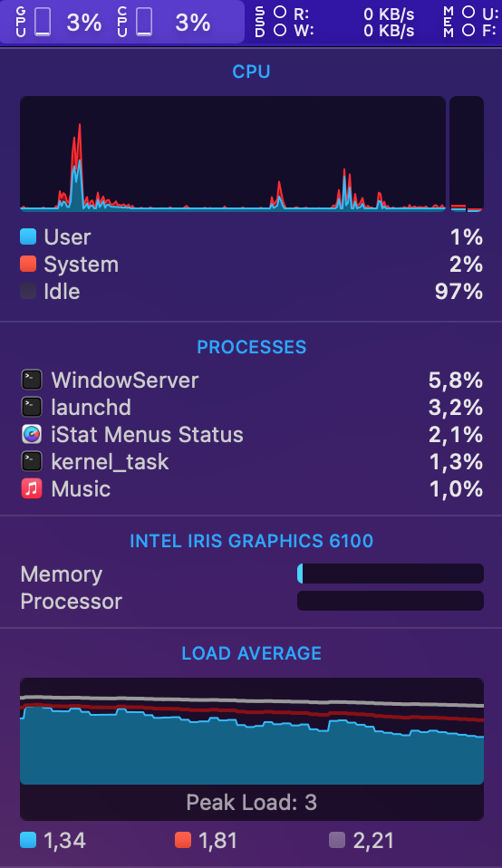Click the launchd process terminal icon

(32, 407)
